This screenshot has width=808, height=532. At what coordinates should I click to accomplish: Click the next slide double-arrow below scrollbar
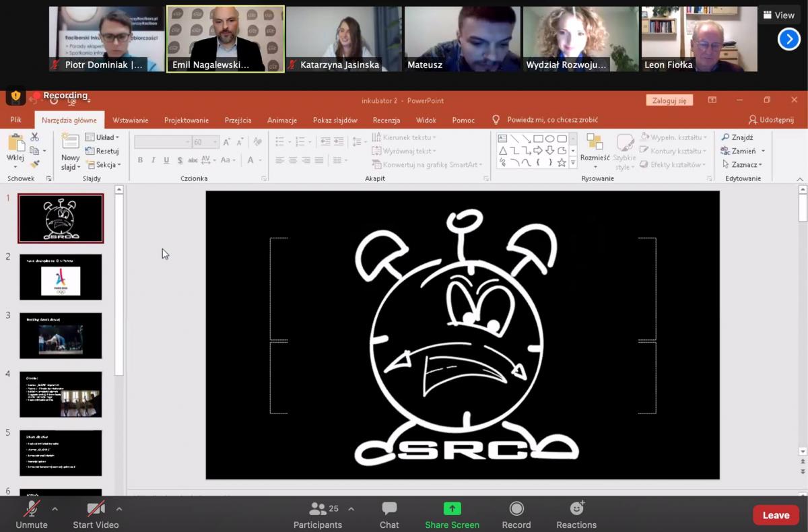pos(803,471)
